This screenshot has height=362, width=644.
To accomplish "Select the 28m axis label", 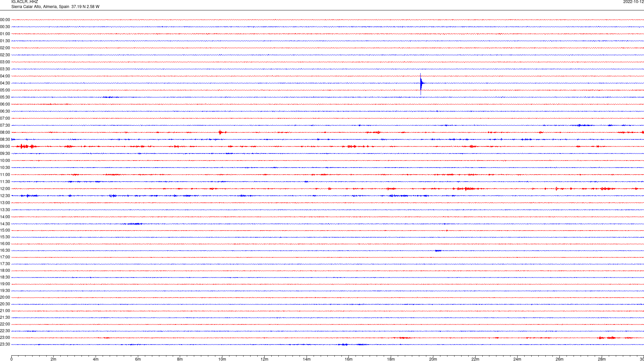I will (x=602, y=359).
